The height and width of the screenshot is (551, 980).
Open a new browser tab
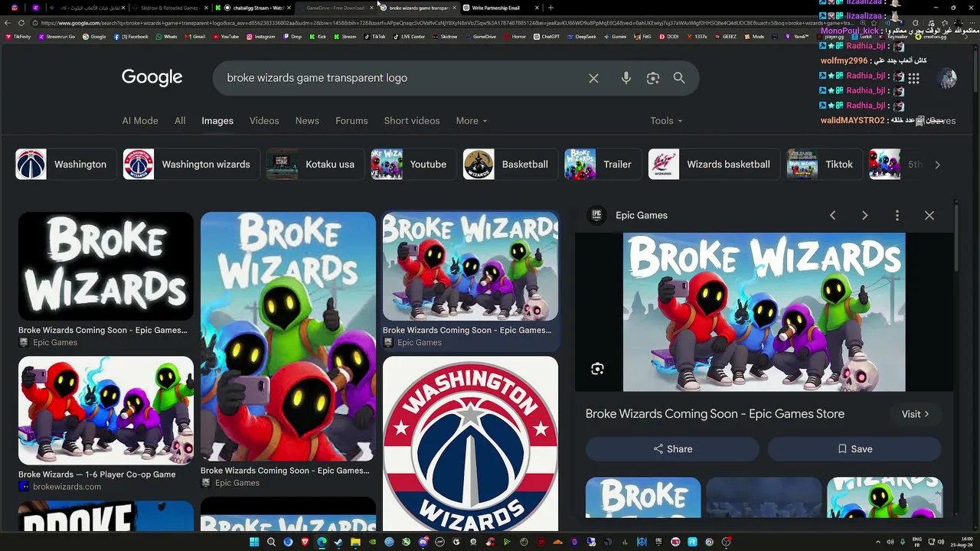tap(550, 8)
